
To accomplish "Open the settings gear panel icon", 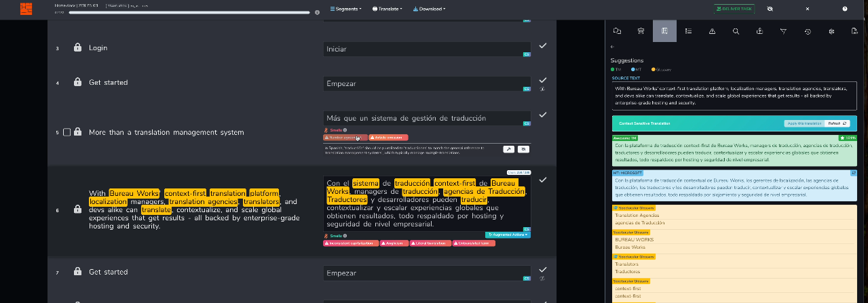I will coord(831,31).
